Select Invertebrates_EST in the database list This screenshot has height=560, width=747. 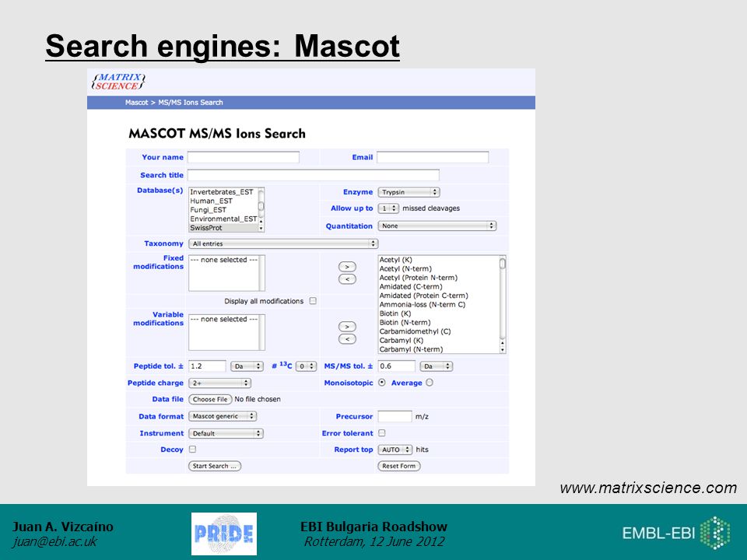pyautogui.click(x=223, y=192)
